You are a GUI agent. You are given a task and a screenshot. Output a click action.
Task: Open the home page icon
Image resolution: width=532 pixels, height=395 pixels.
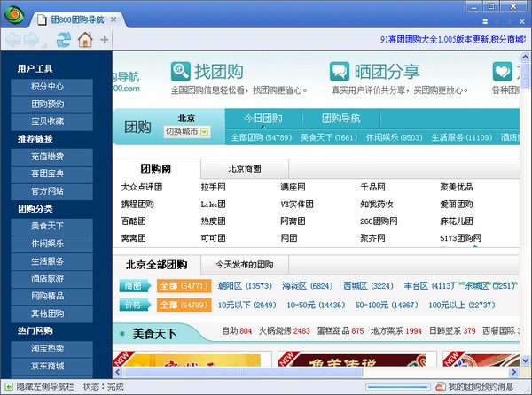[x=85, y=40]
